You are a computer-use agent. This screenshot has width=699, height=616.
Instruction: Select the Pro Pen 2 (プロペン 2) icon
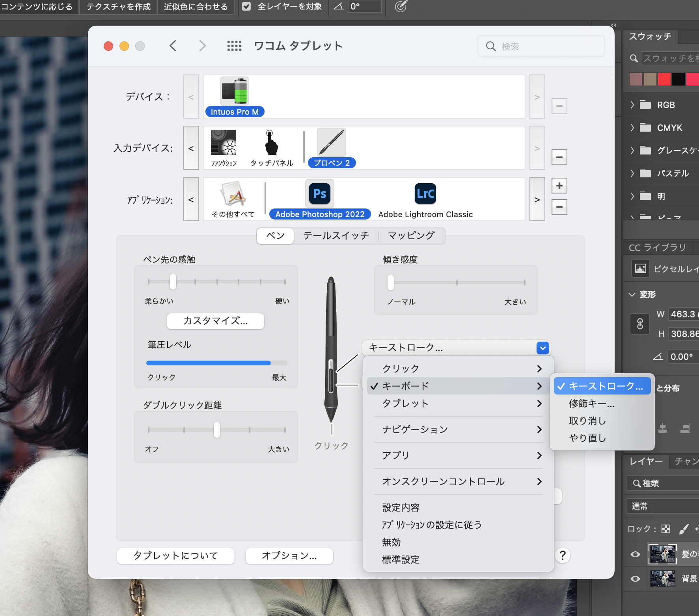[331, 142]
